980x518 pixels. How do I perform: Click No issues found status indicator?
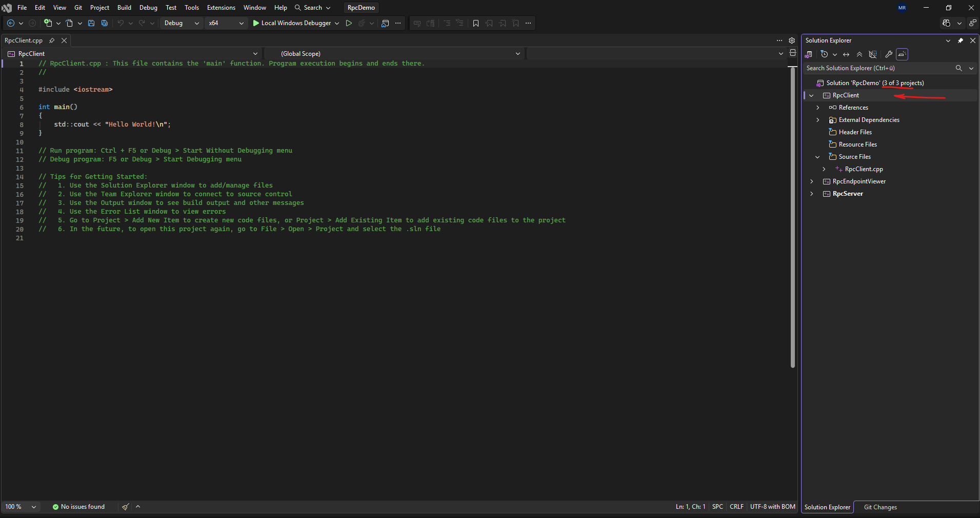[78, 507]
